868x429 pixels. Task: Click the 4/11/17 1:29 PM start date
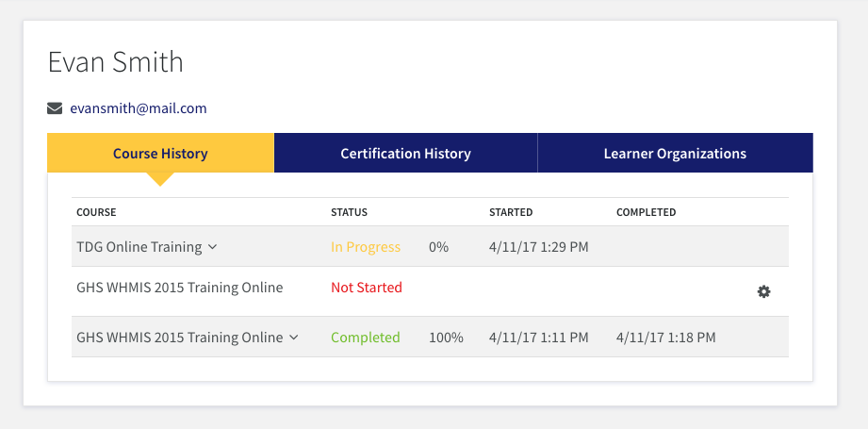coord(539,247)
